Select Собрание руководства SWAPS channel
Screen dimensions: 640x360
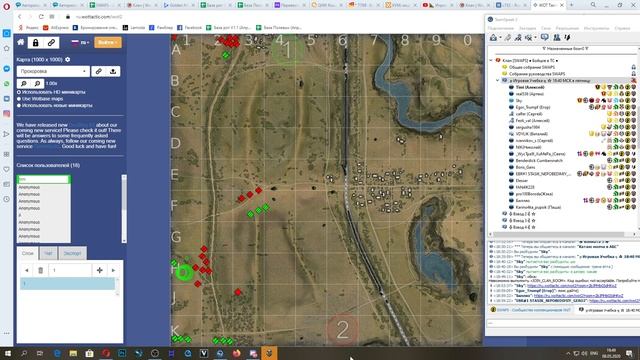coord(537,74)
